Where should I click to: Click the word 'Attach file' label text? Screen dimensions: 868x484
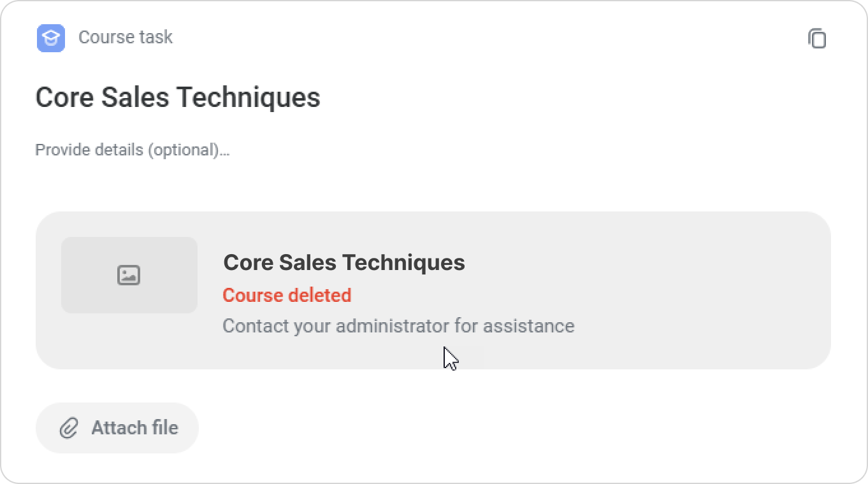[x=134, y=428]
